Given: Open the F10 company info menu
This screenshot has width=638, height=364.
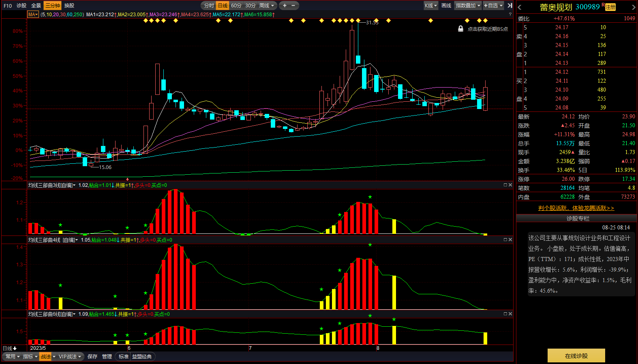Looking at the screenshot, I should 8,6.
